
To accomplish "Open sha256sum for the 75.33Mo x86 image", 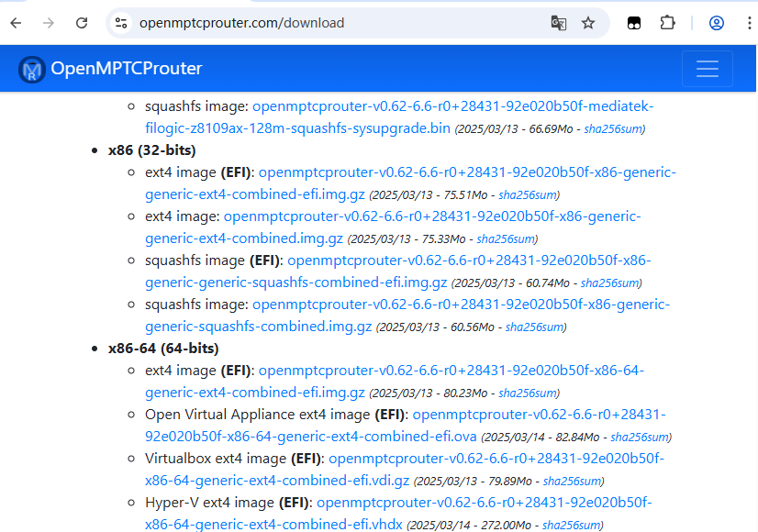I will pos(506,239).
